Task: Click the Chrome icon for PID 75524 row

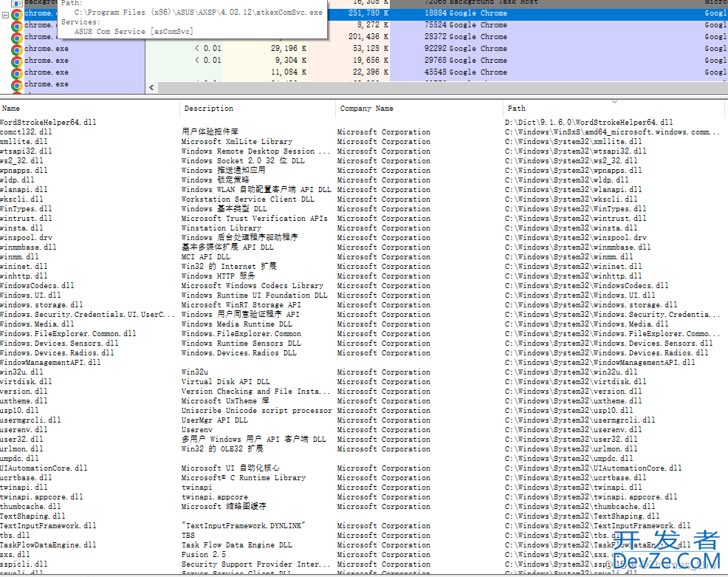Action: [x=17, y=26]
